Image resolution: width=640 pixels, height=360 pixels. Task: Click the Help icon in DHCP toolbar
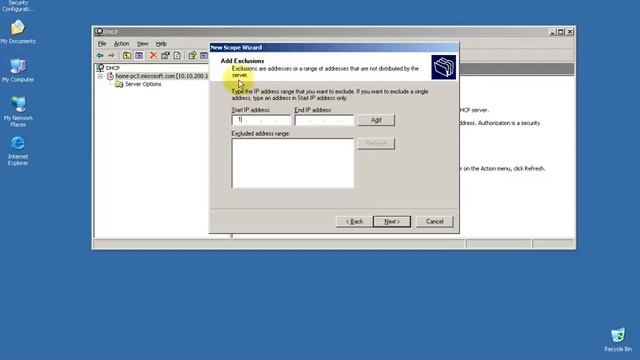tap(192, 56)
